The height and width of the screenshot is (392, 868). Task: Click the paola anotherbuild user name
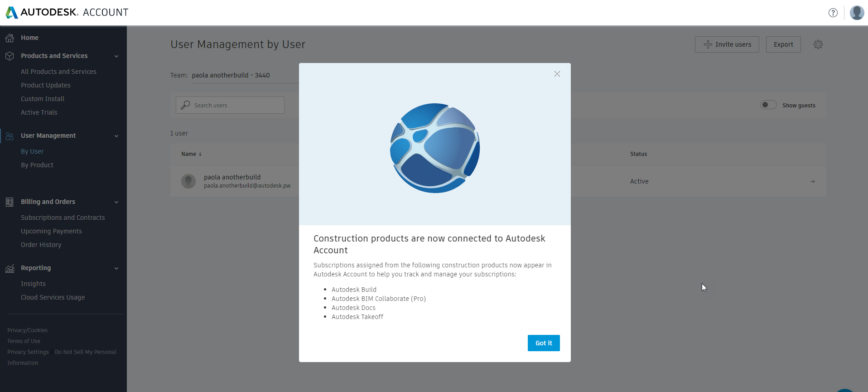click(x=232, y=177)
